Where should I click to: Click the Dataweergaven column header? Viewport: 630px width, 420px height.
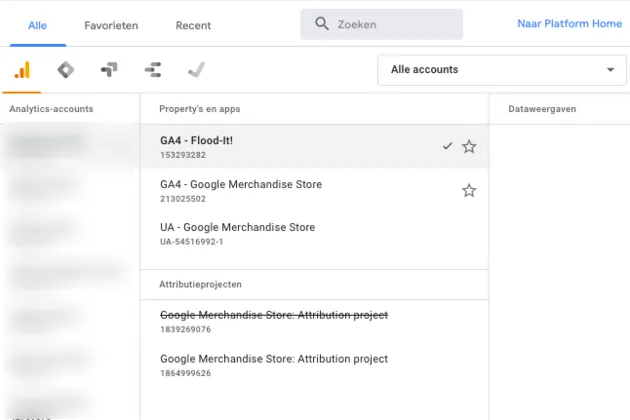click(542, 109)
